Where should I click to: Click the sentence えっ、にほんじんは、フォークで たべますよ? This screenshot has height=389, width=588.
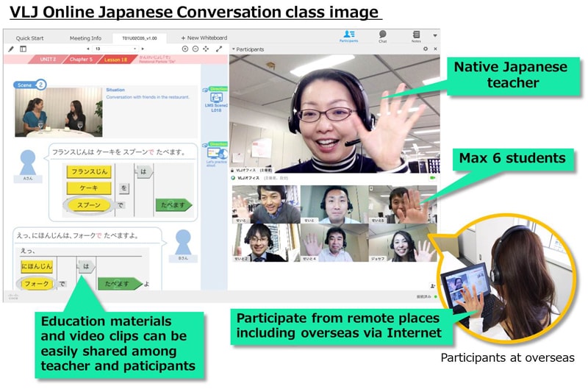[x=77, y=235]
